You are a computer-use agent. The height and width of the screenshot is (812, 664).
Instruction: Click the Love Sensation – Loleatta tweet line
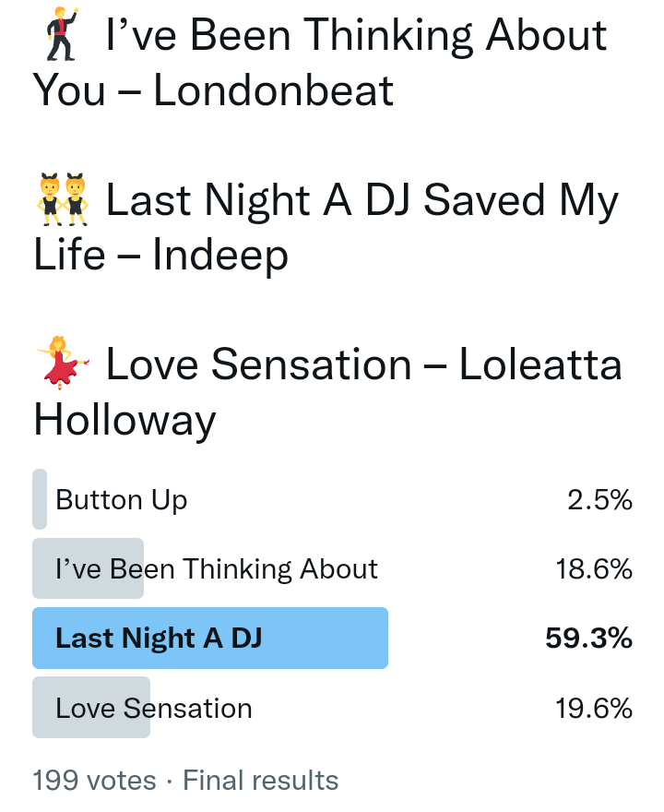(364, 365)
